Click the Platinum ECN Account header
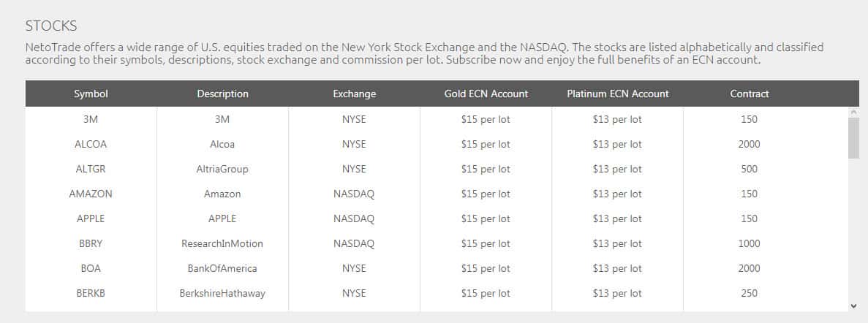Image resolution: width=868 pixels, height=323 pixels. pos(617,94)
